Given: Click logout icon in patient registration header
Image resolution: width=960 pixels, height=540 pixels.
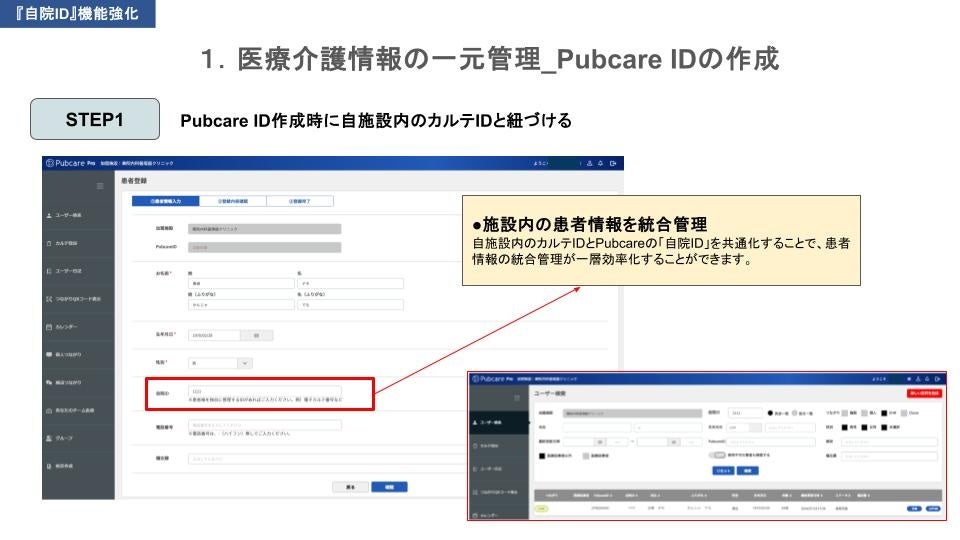Looking at the screenshot, I should click(613, 163).
